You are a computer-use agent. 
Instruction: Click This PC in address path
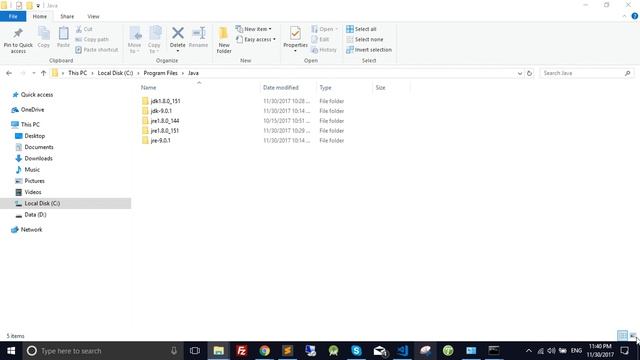click(78, 73)
